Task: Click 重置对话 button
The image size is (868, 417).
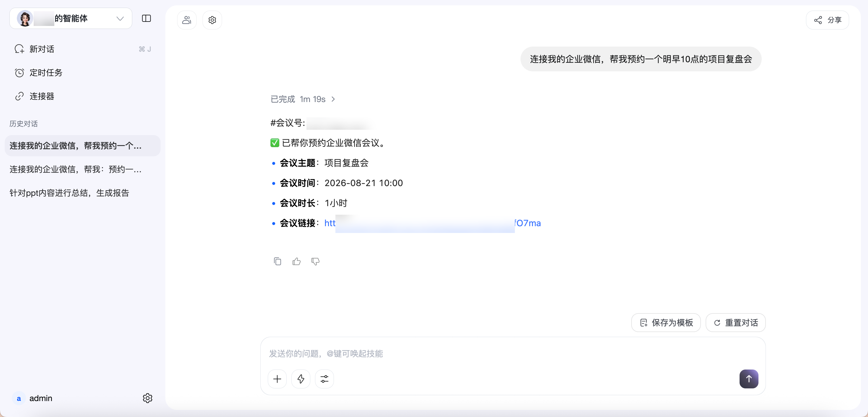Action: point(736,323)
